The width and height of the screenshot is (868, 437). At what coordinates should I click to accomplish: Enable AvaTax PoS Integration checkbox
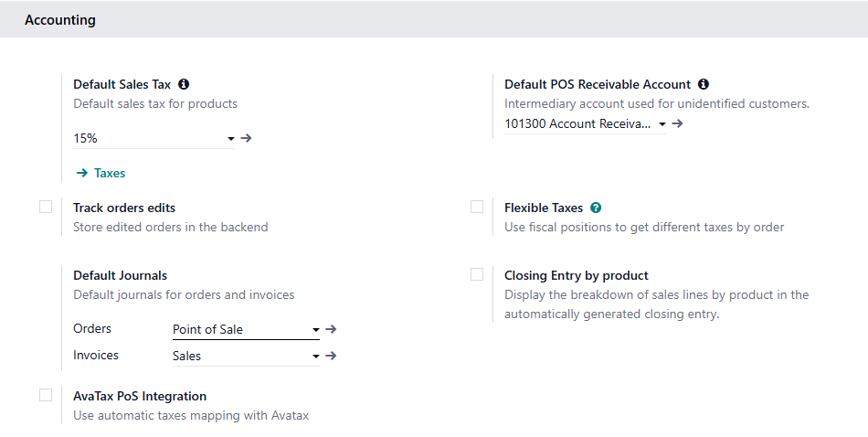click(46, 395)
